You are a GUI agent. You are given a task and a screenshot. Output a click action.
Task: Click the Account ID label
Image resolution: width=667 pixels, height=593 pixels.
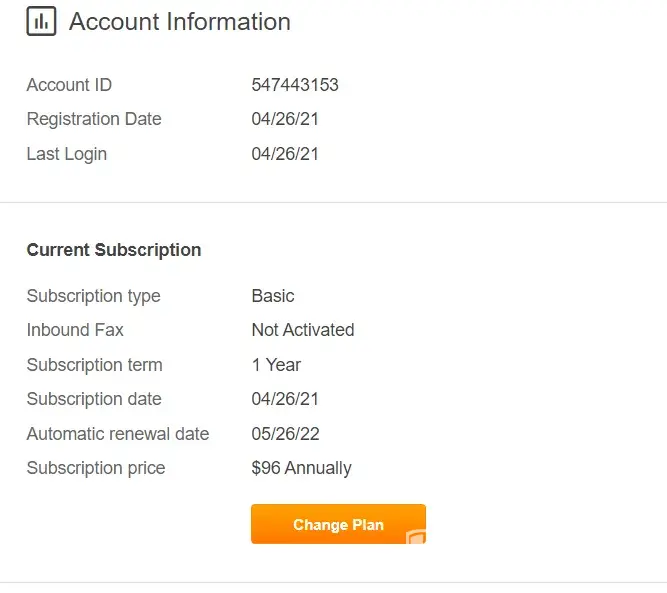(69, 85)
